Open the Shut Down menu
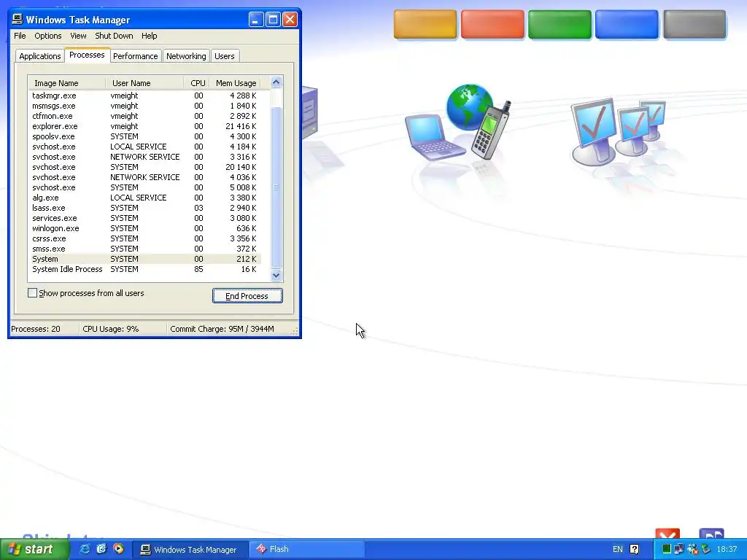Screen dimensions: 747x560 (x=114, y=36)
